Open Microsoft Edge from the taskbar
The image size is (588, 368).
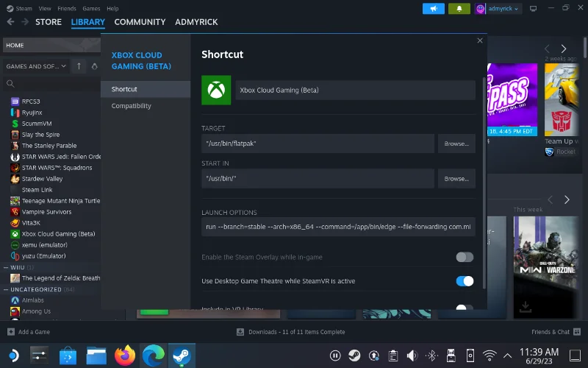pyautogui.click(x=154, y=355)
